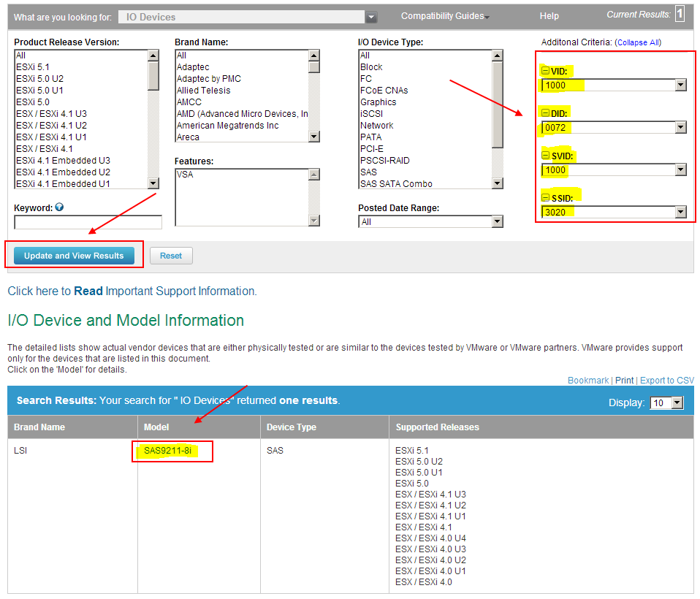
Task: Click the Update and View Results button
Action: coord(74,256)
